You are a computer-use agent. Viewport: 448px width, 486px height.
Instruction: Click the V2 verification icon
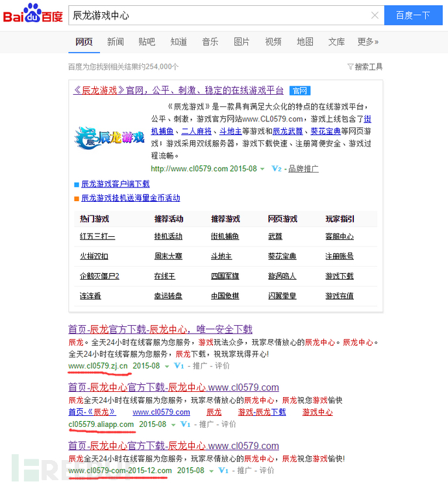[x=276, y=169]
